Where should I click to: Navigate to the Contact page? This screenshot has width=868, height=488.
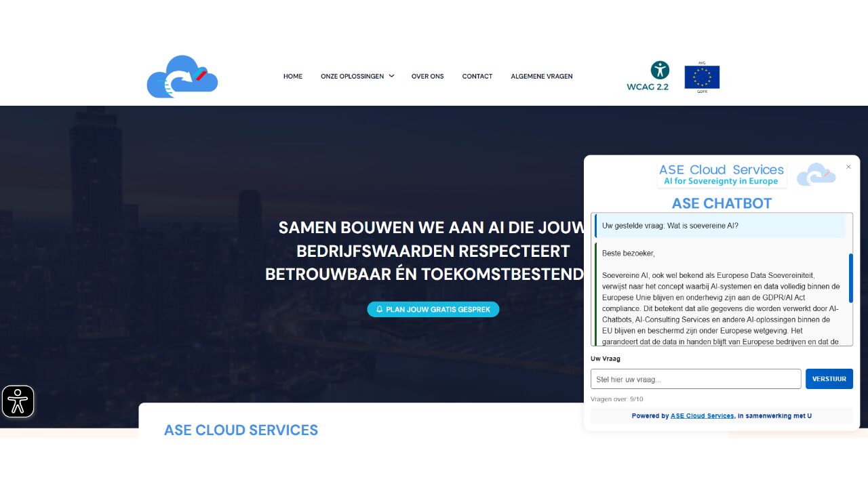477,77
